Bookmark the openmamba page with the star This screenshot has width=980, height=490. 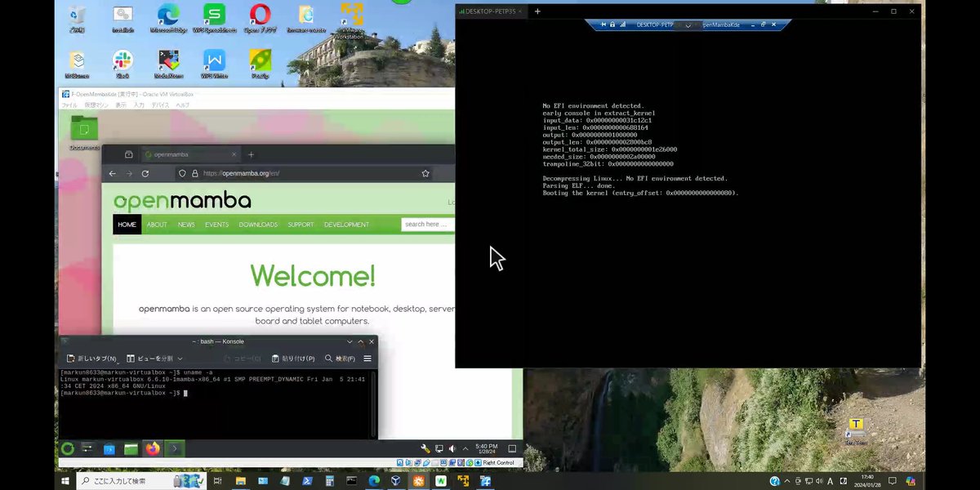pos(425,173)
